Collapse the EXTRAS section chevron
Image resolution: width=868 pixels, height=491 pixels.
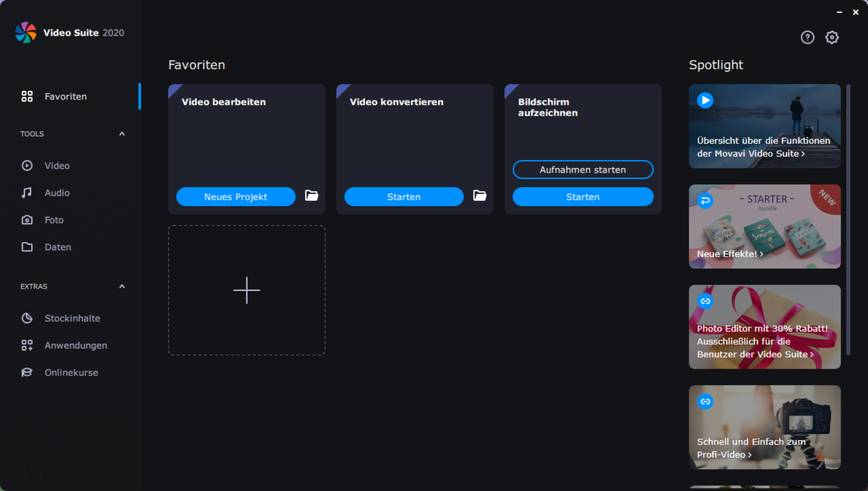click(122, 286)
